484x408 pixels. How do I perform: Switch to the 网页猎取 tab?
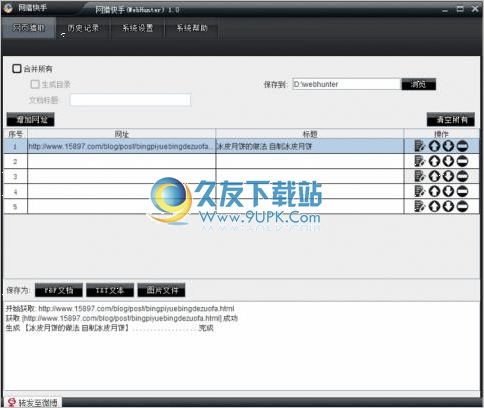point(29,28)
